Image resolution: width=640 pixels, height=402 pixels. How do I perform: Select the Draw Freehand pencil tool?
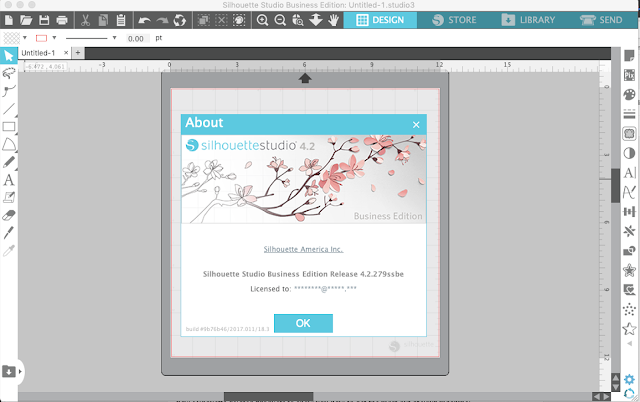point(9,162)
